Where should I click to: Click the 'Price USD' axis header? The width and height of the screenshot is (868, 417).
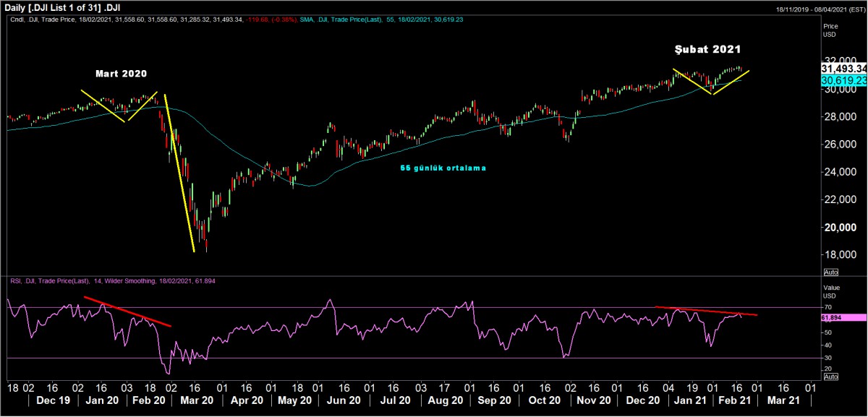(831, 30)
